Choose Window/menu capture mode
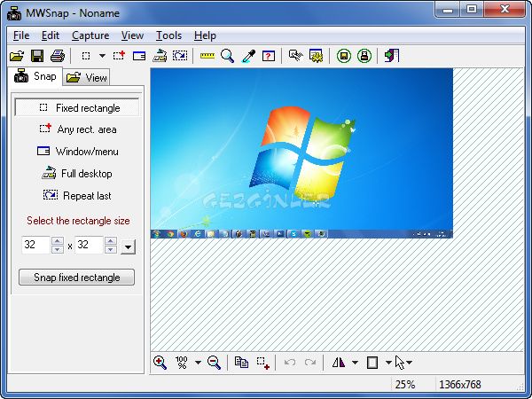The height and width of the screenshot is (399, 532). [78, 152]
